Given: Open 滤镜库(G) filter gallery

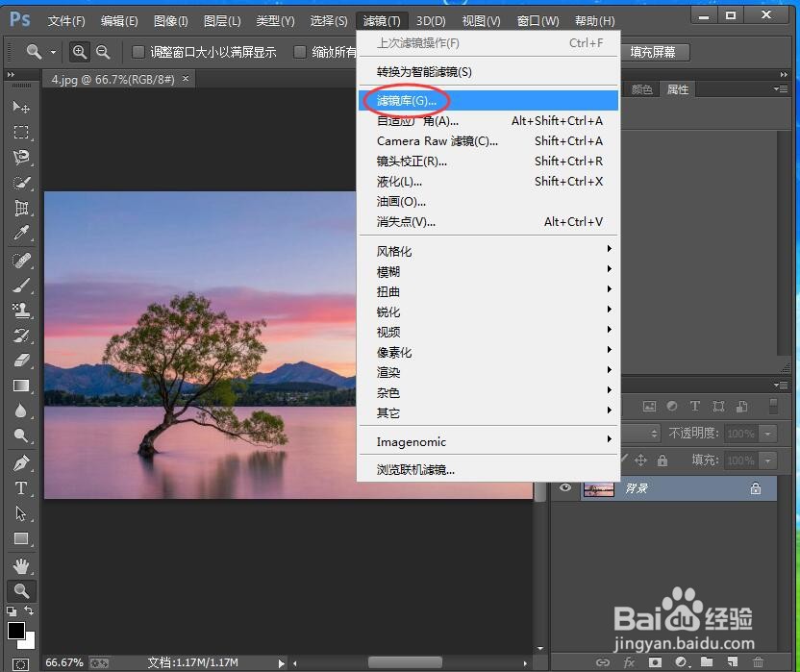Looking at the screenshot, I should (x=488, y=101).
